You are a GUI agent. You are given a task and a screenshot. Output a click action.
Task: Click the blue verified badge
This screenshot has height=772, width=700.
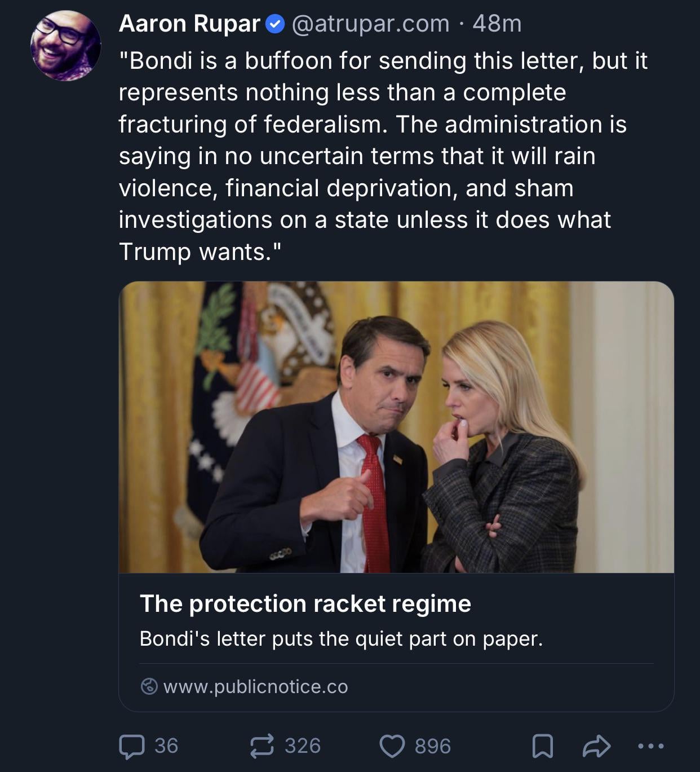coord(275,24)
